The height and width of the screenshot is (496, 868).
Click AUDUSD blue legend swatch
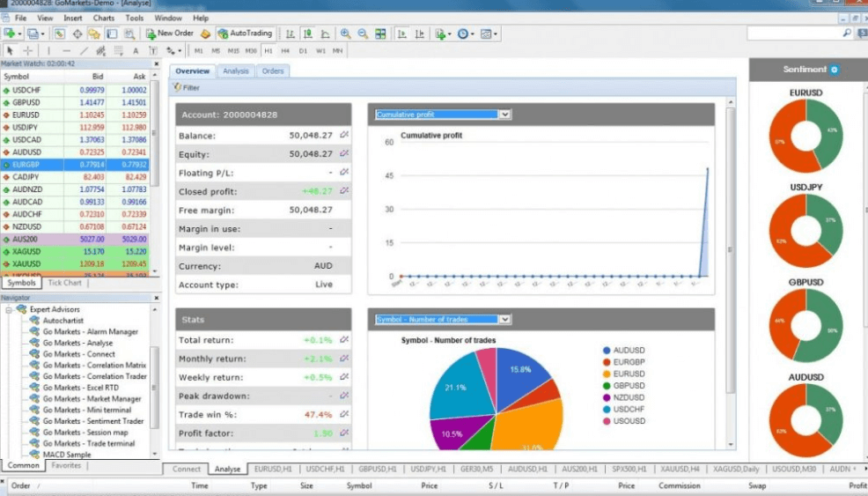[607, 351]
